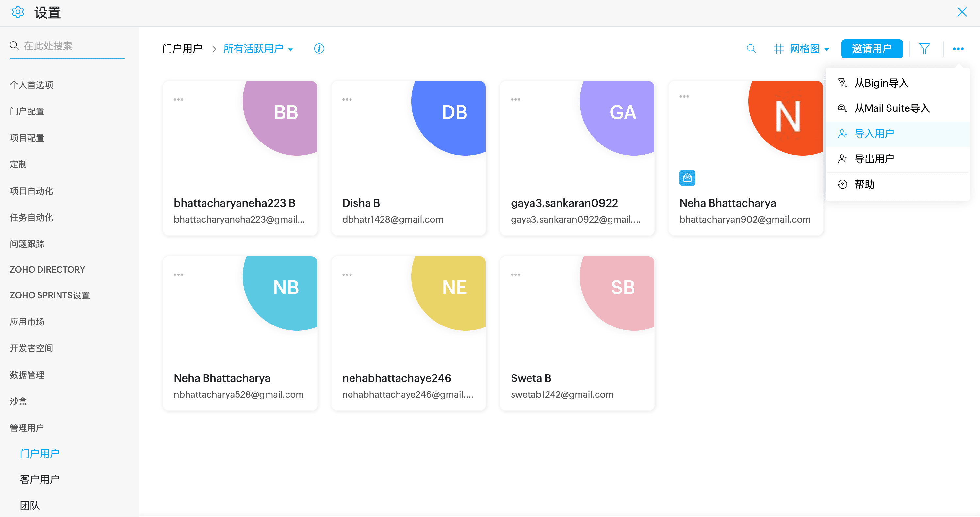Select 导出用户 menu entry

(x=874, y=159)
